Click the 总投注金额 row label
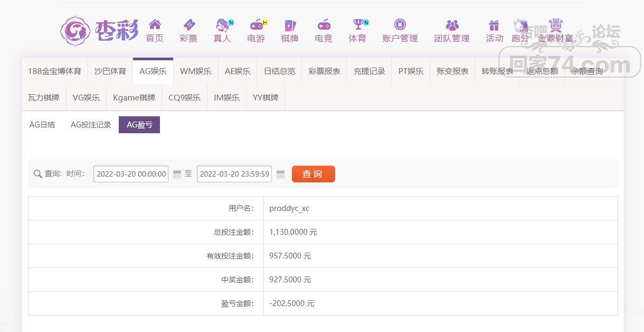The height and width of the screenshot is (332, 644). [x=234, y=232]
